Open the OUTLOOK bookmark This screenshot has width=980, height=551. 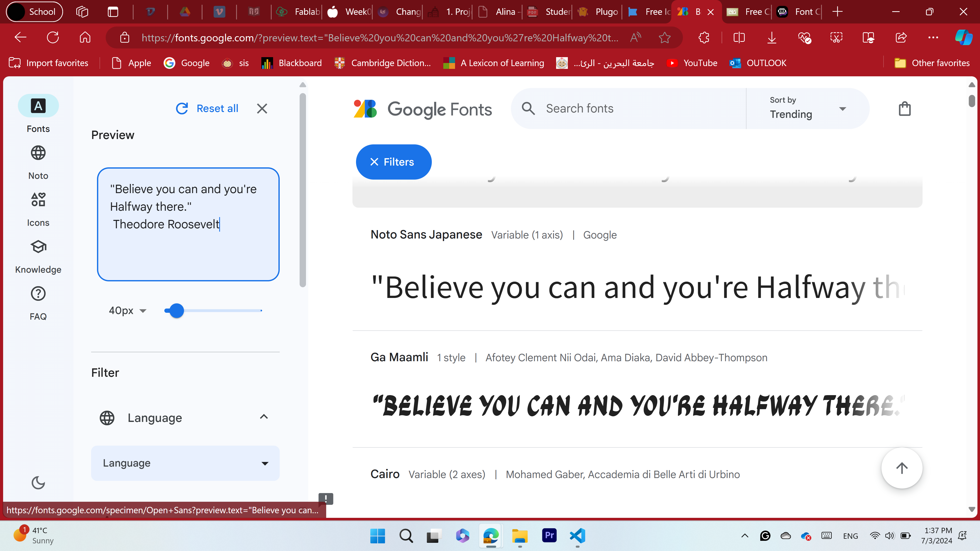(x=757, y=63)
